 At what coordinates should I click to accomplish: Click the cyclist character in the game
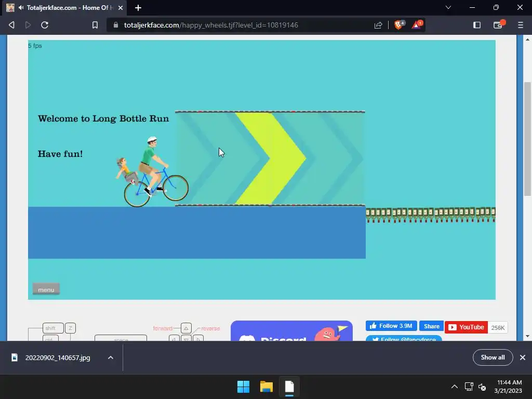tap(152, 171)
